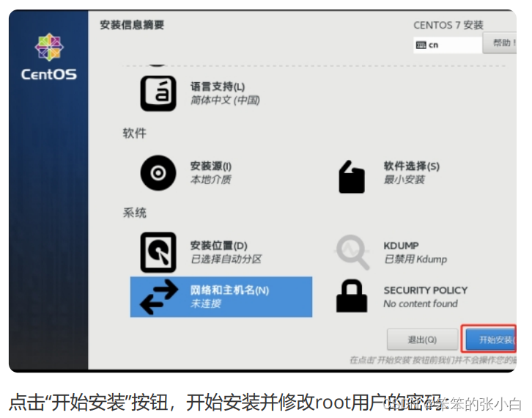This screenshot has height=418, width=532.
Task: Click the Security Policy padlock icon
Action: point(352,296)
